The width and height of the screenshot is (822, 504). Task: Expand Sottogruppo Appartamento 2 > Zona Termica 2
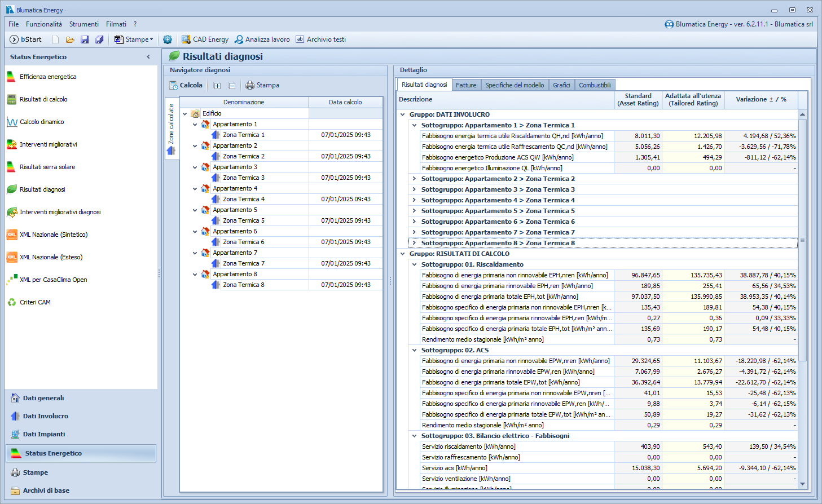pyautogui.click(x=414, y=179)
